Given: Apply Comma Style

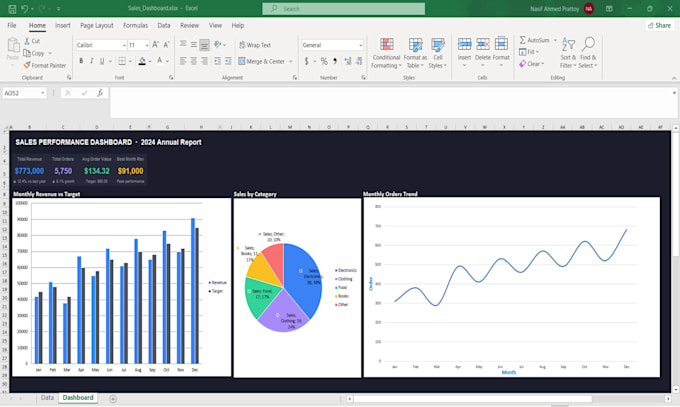Looking at the screenshot, I should coord(335,61).
